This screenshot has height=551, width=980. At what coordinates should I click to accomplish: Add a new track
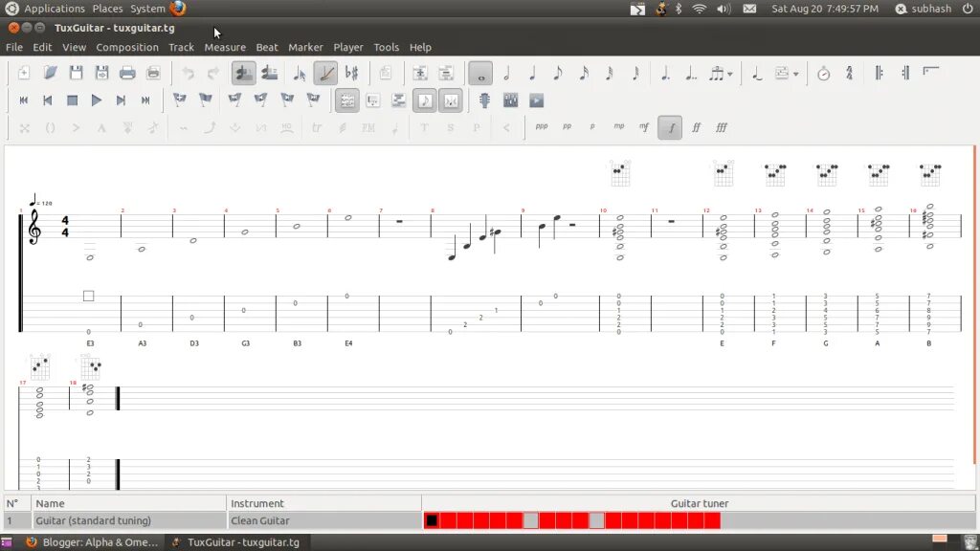420,73
